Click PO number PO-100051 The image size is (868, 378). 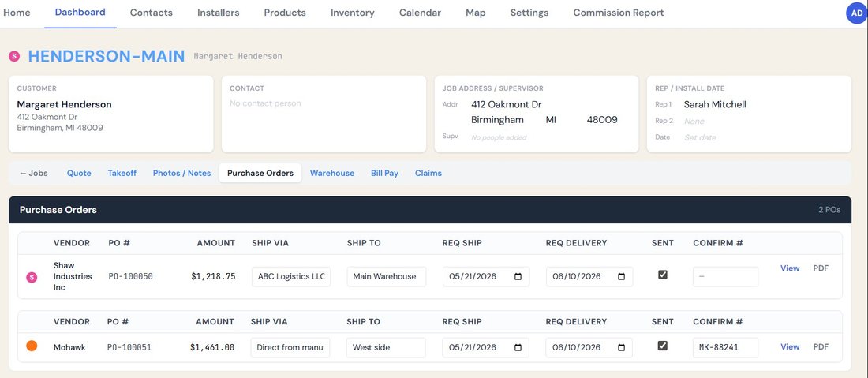coord(129,347)
